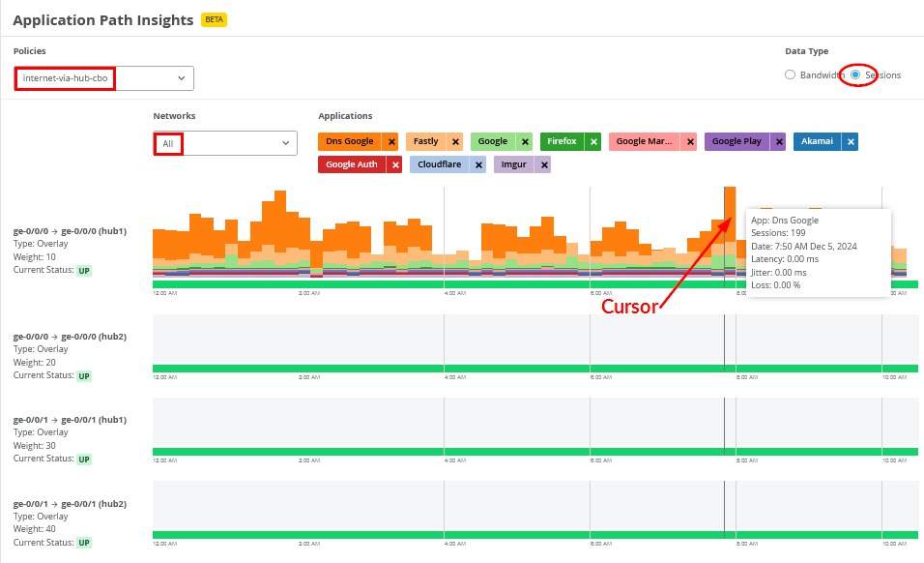Click the green status bar under hub1 ge-0/0/0 chart
The height and width of the screenshot is (563, 924).
click(535, 284)
